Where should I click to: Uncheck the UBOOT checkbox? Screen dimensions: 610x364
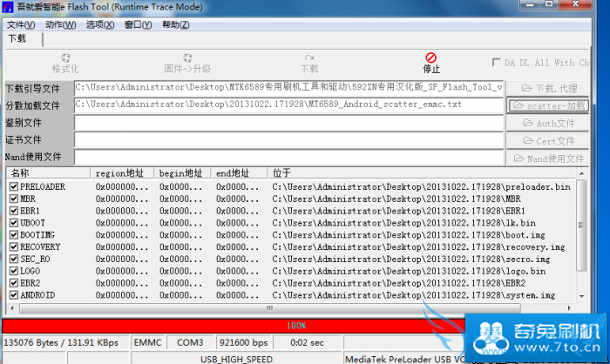pyautogui.click(x=14, y=223)
